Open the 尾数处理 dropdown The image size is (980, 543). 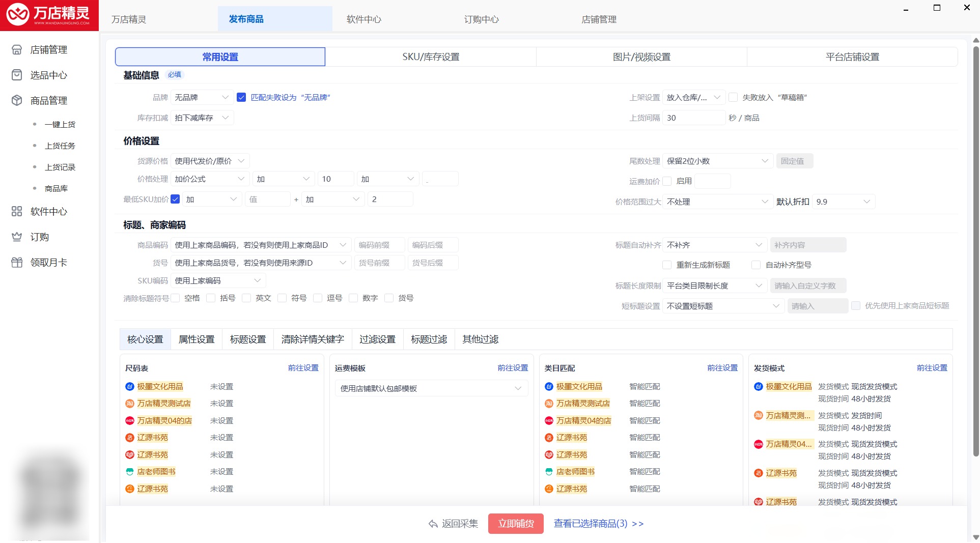(718, 161)
